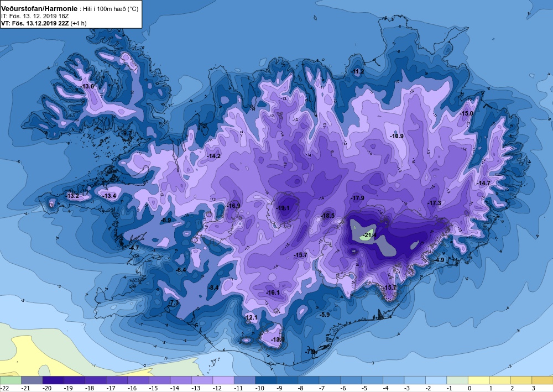Click the -18.5 temperature label
This screenshot has height=392, width=553.
(327, 216)
